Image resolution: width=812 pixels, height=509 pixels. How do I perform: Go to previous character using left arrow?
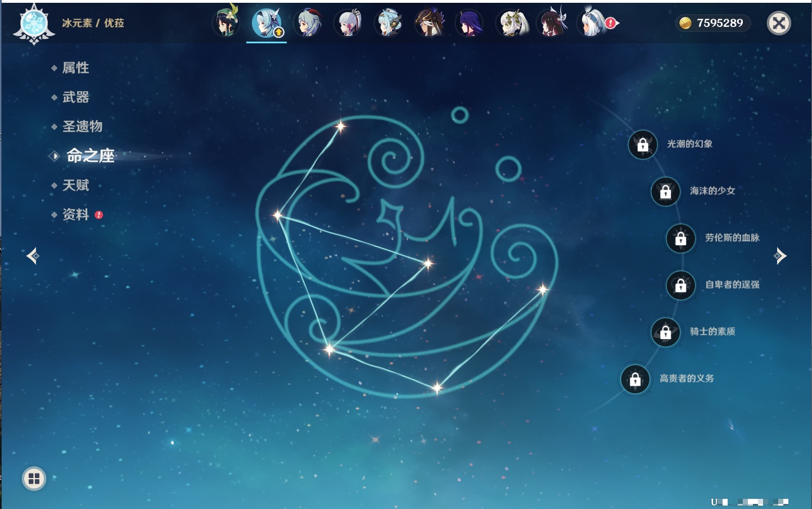pyautogui.click(x=33, y=256)
